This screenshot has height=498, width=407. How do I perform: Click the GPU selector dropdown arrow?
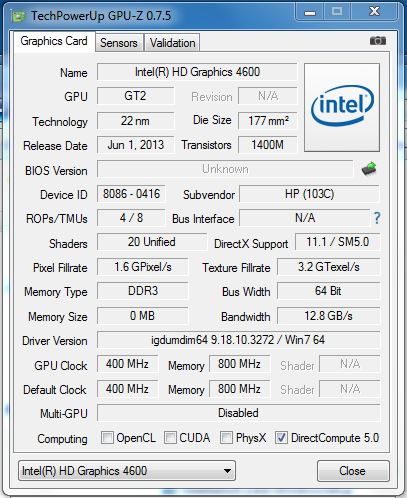[227, 471]
